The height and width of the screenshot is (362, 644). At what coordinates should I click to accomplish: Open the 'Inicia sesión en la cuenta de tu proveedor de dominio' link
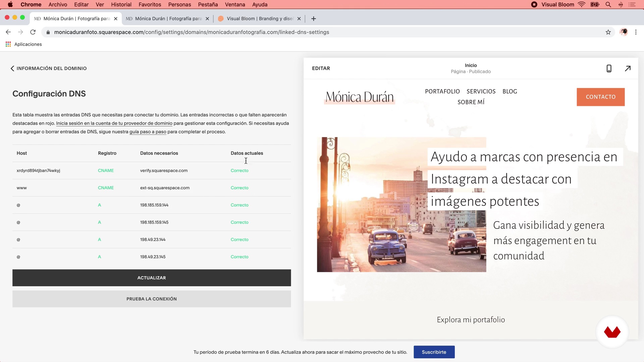coord(114,123)
